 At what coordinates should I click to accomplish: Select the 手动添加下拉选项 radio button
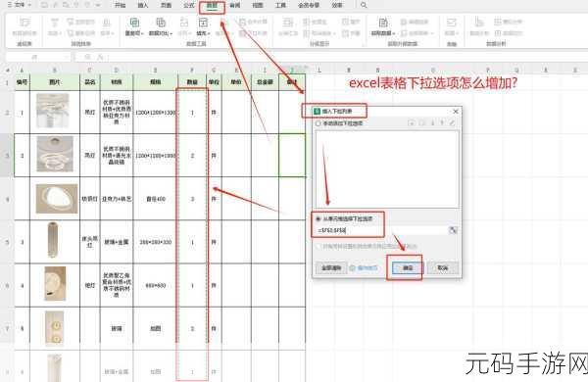[318, 123]
